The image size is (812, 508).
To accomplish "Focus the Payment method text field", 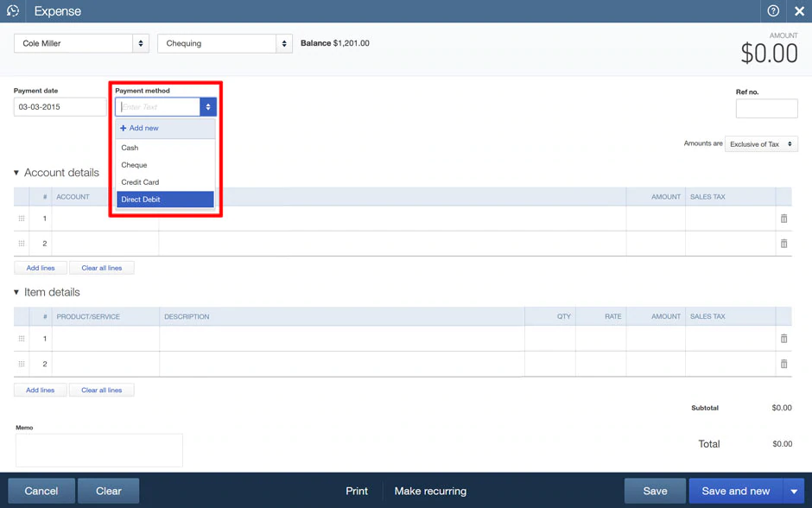I will coord(158,106).
